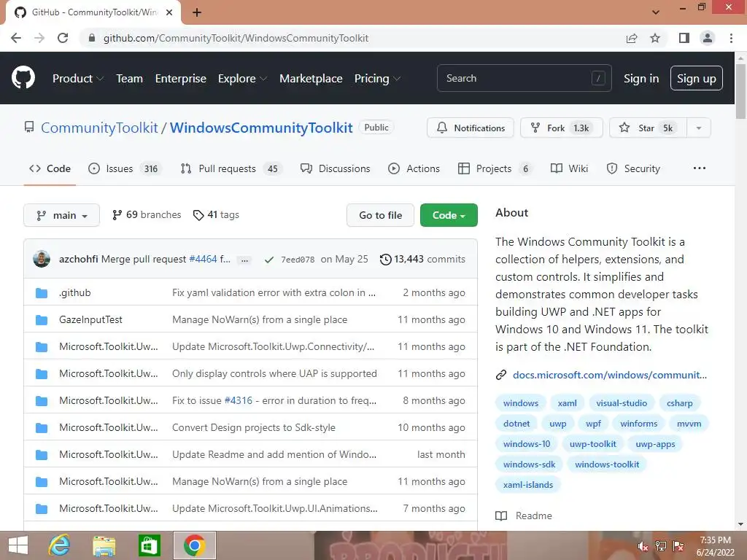This screenshot has width=747, height=560.
Task: Open the Windows Start button
Action: [x=18, y=545]
